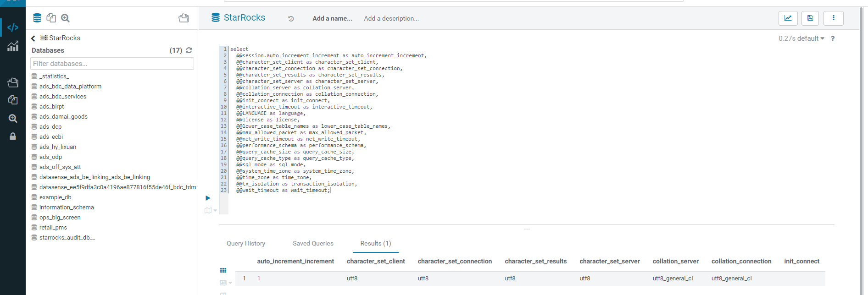Screen dimensions: 868x295
Task: Select the results grid view icon
Action: 223,270
